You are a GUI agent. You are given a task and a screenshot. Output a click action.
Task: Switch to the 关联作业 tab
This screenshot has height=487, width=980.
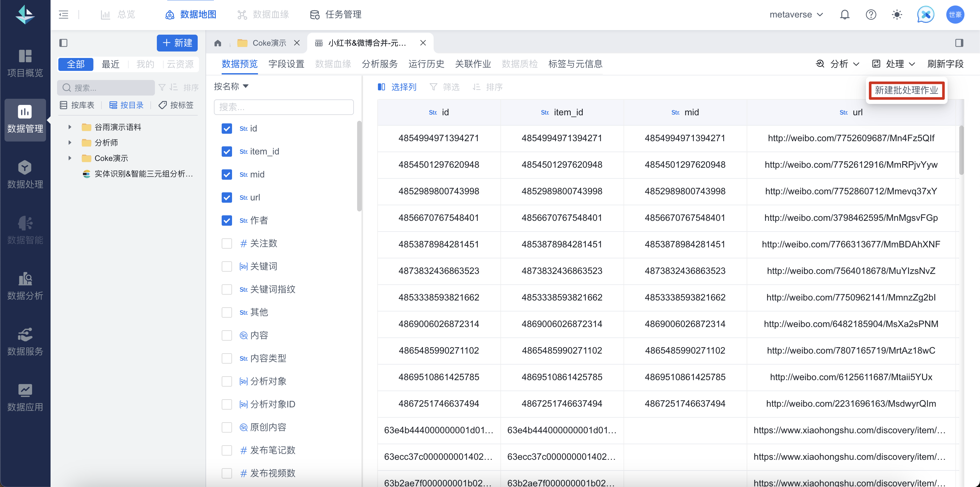473,64
